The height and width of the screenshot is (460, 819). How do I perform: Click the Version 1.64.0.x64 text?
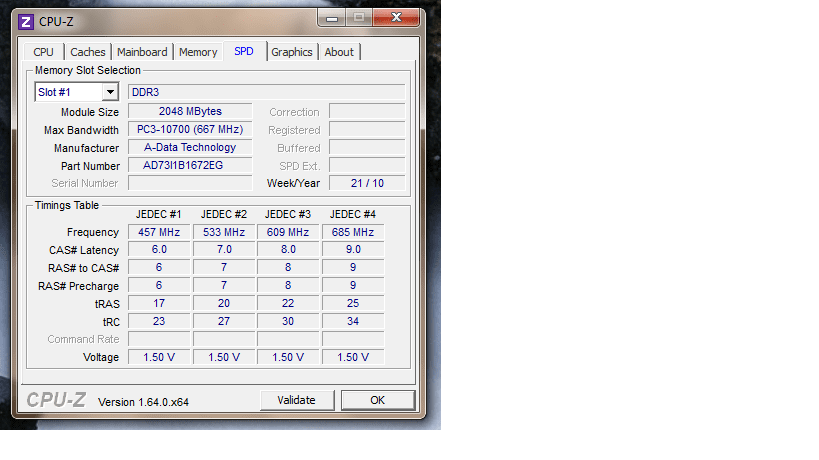point(143,402)
